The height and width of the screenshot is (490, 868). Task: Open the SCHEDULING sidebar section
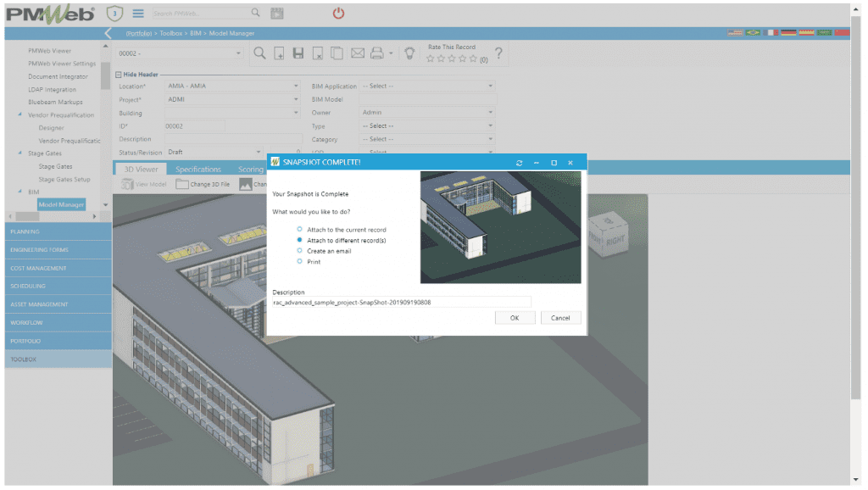[x=58, y=287]
